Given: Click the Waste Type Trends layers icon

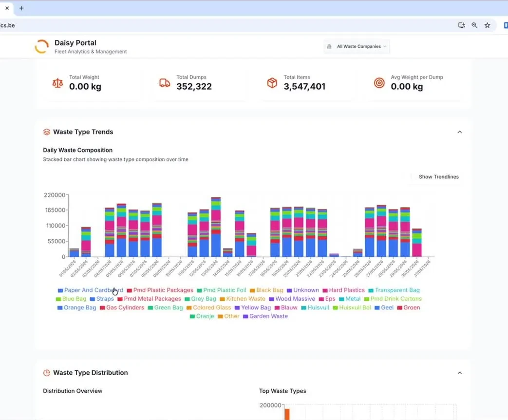Looking at the screenshot, I should pyautogui.click(x=47, y=132).
